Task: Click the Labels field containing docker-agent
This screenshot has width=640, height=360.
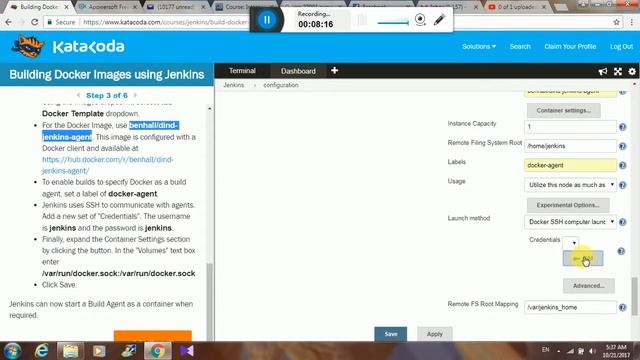Action: tap(570, 165)
